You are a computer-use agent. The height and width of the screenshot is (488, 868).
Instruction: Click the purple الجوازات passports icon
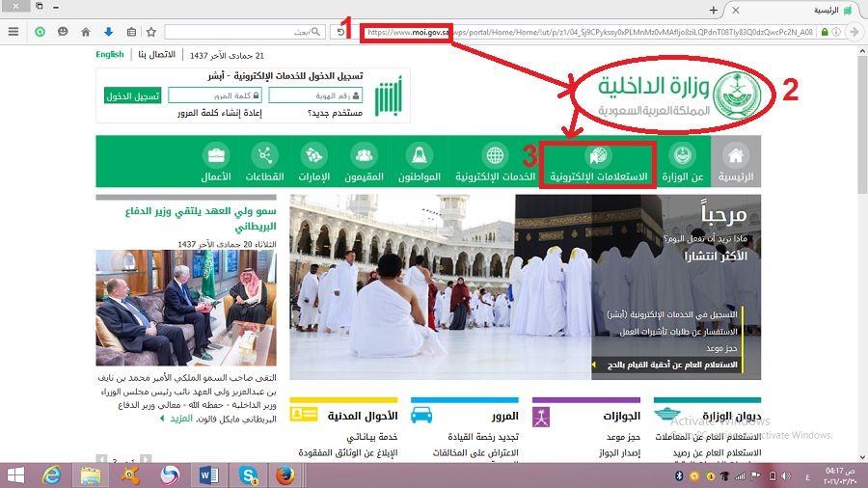coord(541,417)
